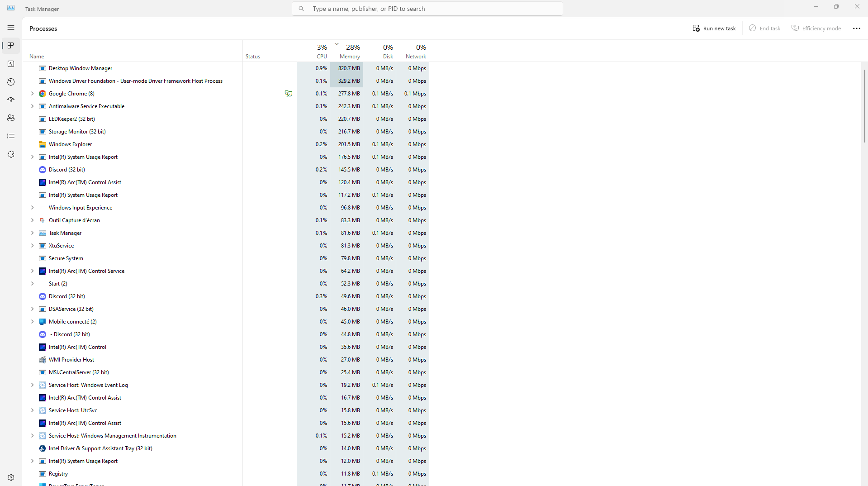
Task: Click the Mobile connecté process icon
Action: pyautogui.click(x=43, y=322)
